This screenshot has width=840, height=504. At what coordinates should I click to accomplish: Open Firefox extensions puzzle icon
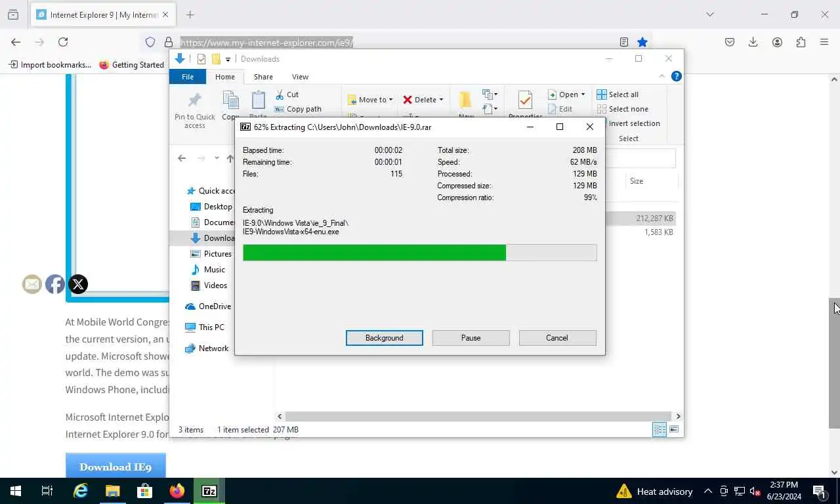click(801, 42)
